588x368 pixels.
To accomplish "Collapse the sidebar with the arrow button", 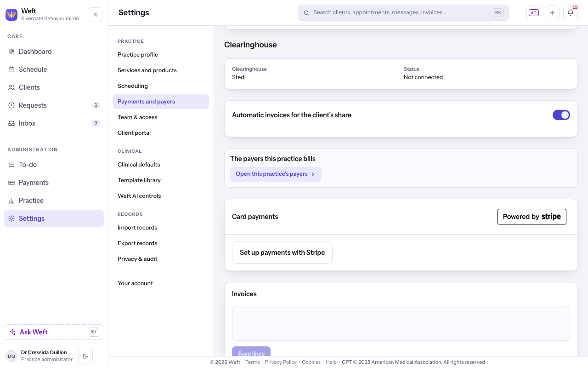I will pyautogui.click(x=95, y=15).
